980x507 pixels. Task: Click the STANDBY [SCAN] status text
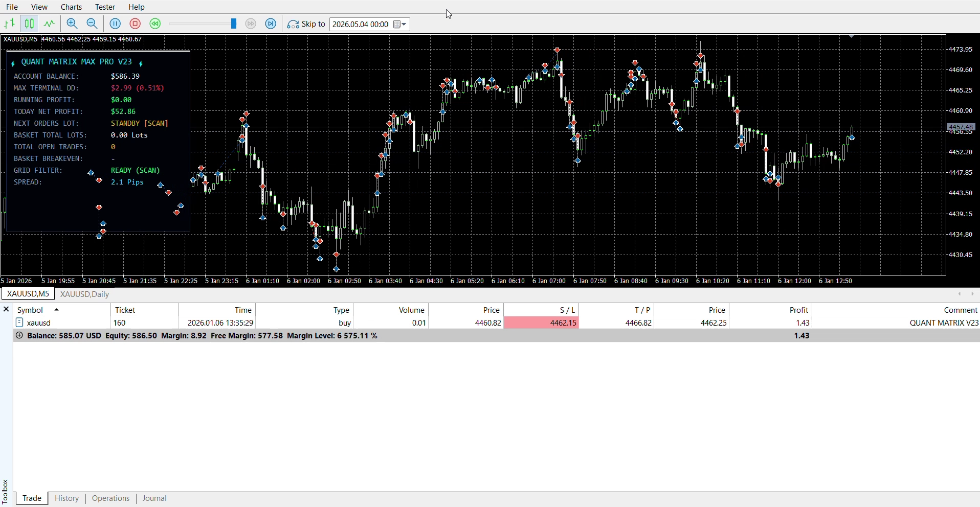(140, 123)
